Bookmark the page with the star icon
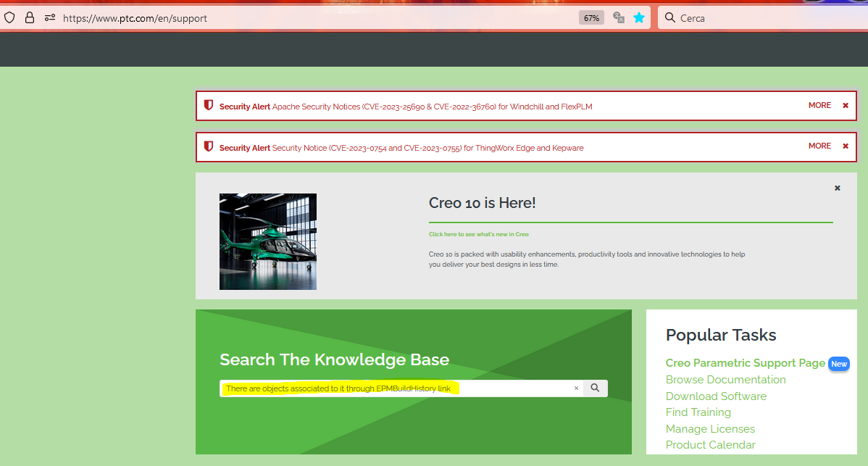Screen dimensions: 868x466 pos(639,17)
